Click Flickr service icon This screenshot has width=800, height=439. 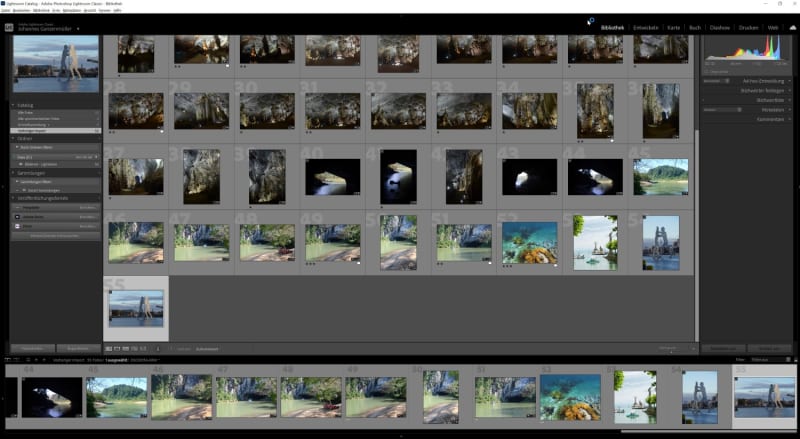pos(17,226)
